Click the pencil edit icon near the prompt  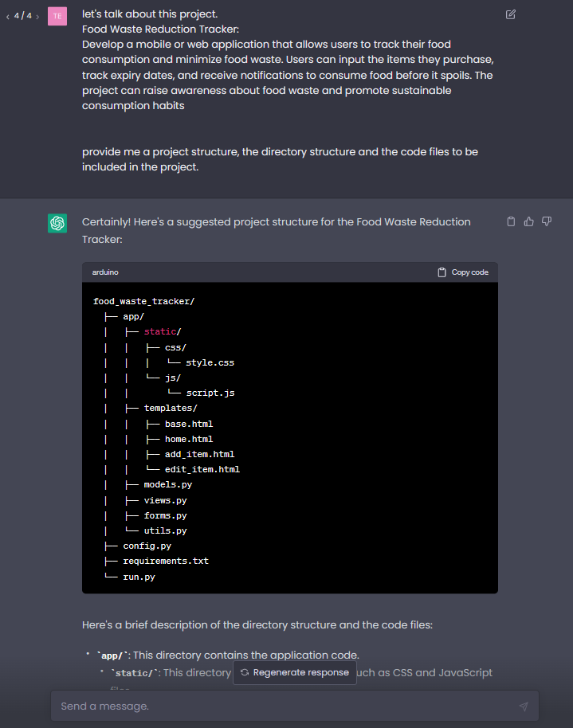tap(510, 14)
